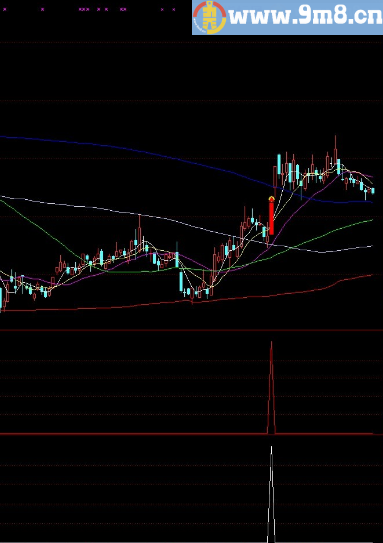The height and width of the screenshot is (543, 383).
Task: Click the yellow arrow signal above red candle
Action: 271,199
